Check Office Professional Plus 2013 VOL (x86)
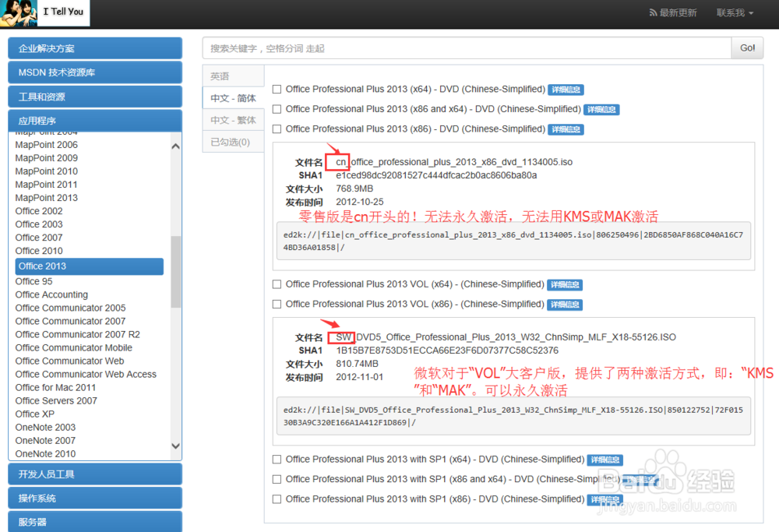The width and height of the screenshot is (779, 532). (x=277, y=304)
